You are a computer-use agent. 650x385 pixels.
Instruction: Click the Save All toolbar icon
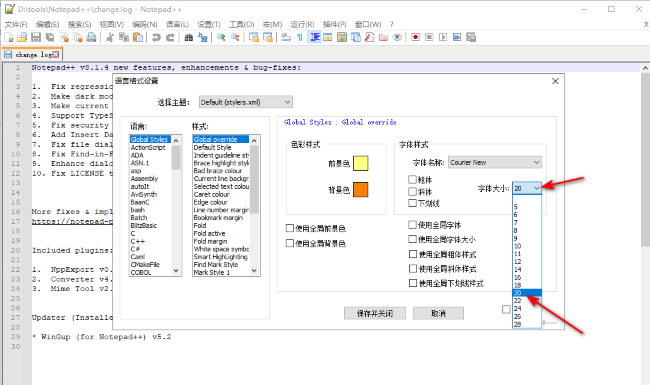pyautogui.click(x=50, y=38)
